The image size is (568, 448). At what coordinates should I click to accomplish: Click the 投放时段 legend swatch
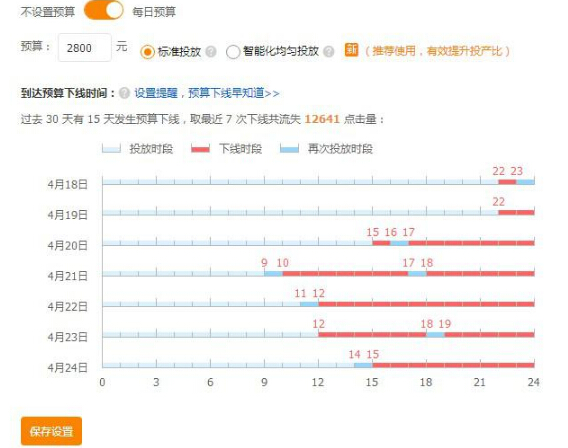tap(111, 148)
